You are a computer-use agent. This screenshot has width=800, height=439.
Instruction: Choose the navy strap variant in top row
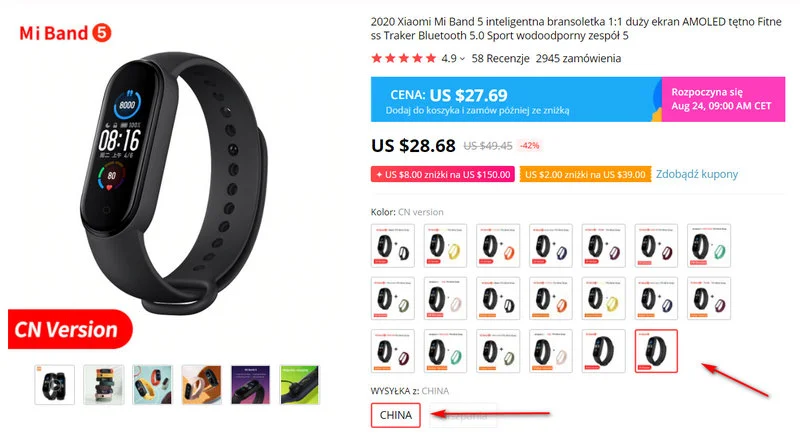click(x=551, y=246)
